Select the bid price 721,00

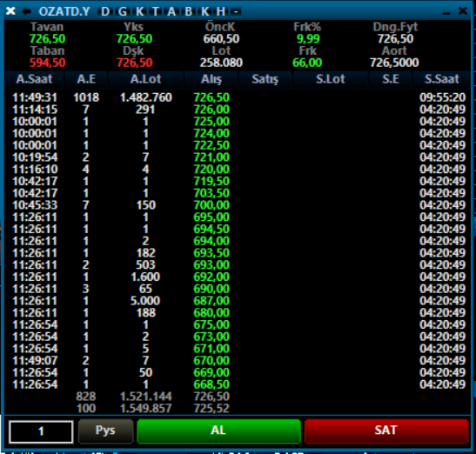point(211,157)
